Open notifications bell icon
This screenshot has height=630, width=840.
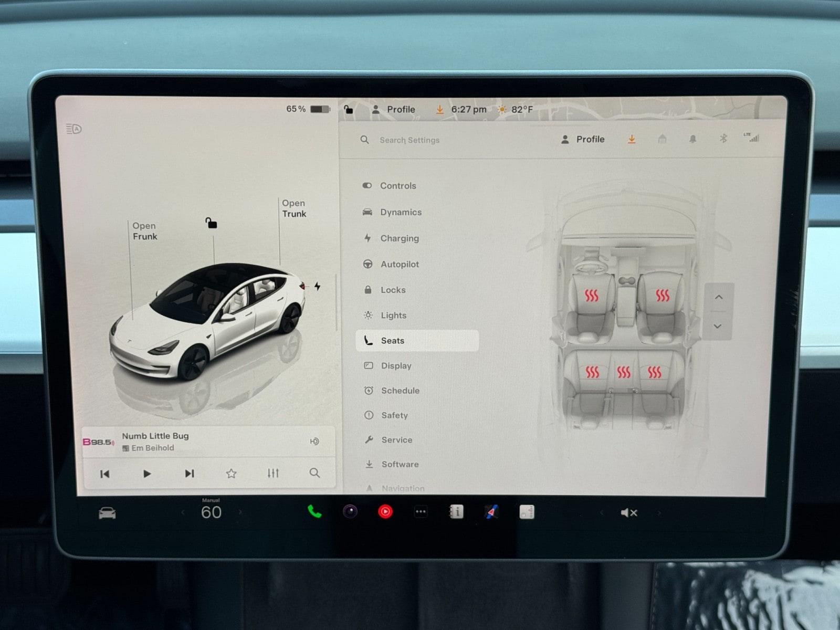click(692, 139)
